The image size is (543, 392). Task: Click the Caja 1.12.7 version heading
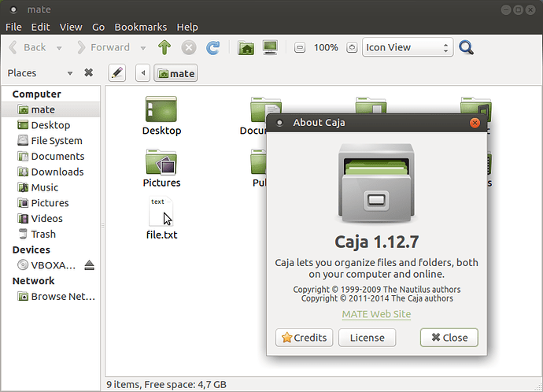point(377,242)
